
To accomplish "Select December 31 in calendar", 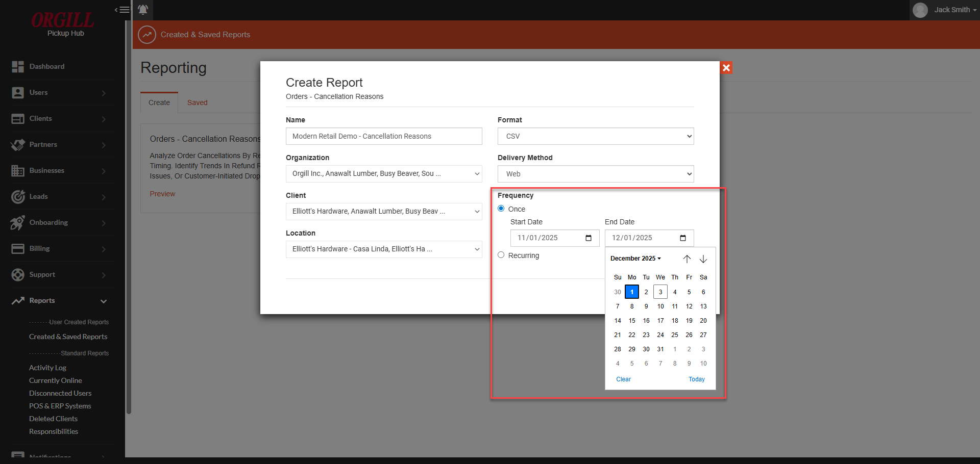I will pos(660,349).
